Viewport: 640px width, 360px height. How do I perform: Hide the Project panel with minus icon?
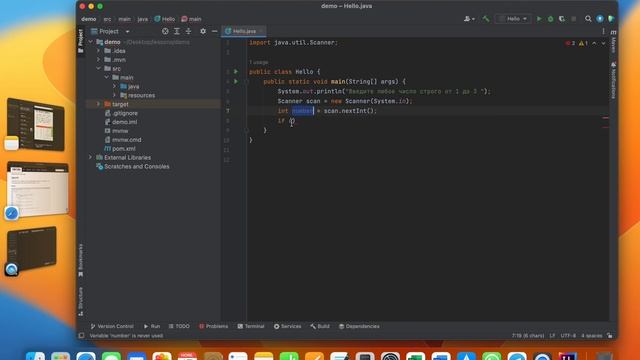point(214,31)
